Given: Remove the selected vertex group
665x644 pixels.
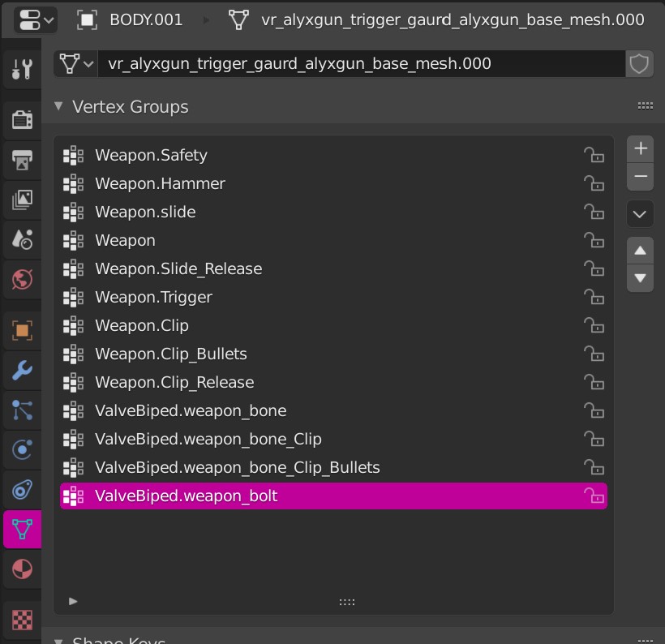Looking at the screenshot, I should coord(641,176).
